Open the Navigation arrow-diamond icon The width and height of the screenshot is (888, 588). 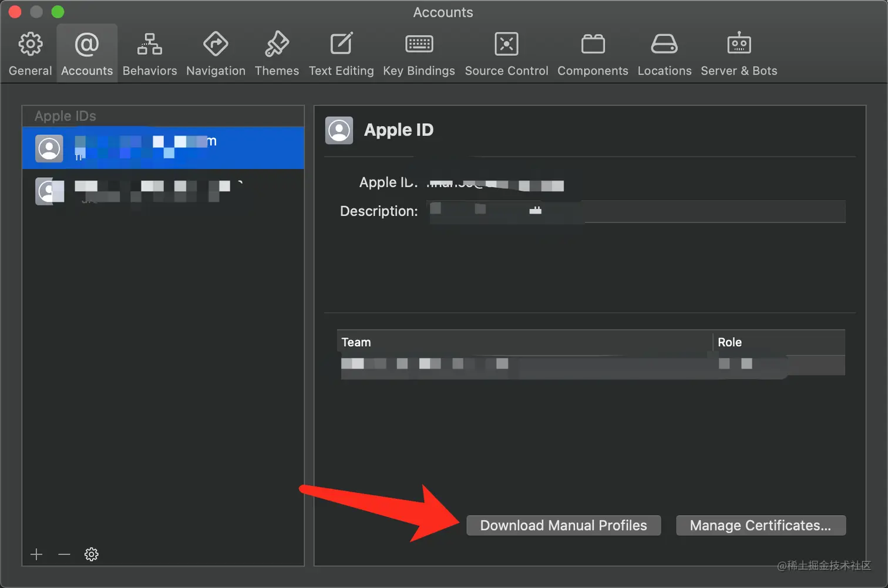[216, 44]
